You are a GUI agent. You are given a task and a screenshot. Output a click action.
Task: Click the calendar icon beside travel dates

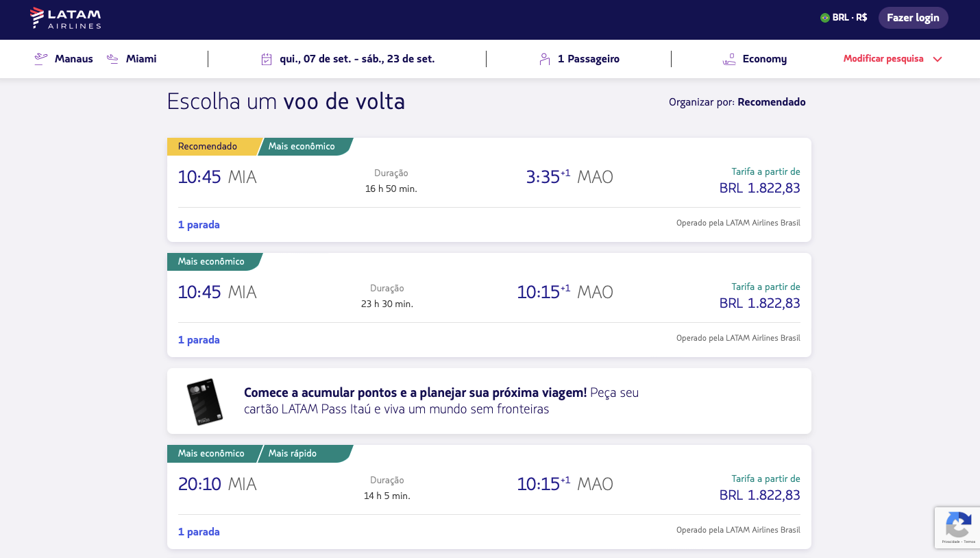click(x=267, y=59)
